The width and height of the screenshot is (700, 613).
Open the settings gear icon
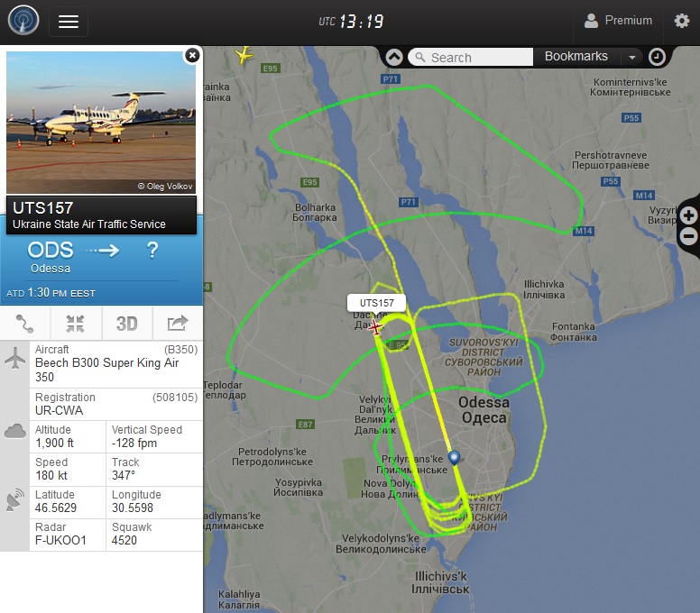681,21
